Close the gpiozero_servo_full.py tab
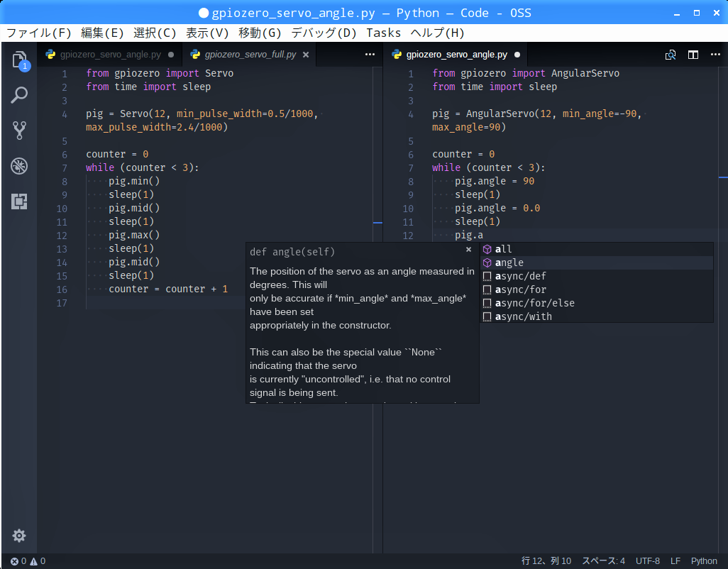Viewport: 728px width, 569px height. point(306,55)
